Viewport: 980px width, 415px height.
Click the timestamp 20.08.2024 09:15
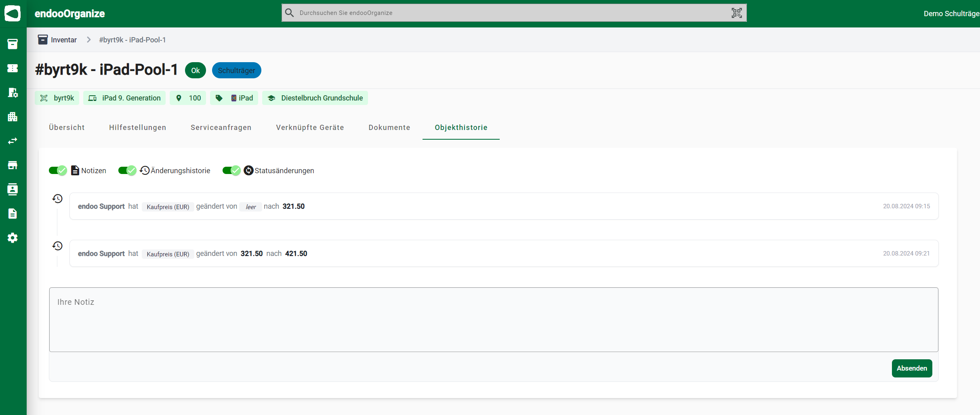pos(906,206)
